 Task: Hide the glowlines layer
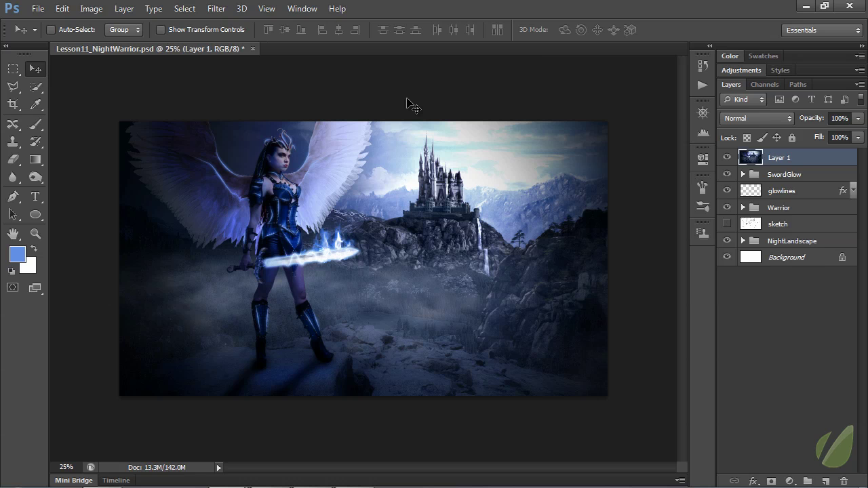(727, 190)
